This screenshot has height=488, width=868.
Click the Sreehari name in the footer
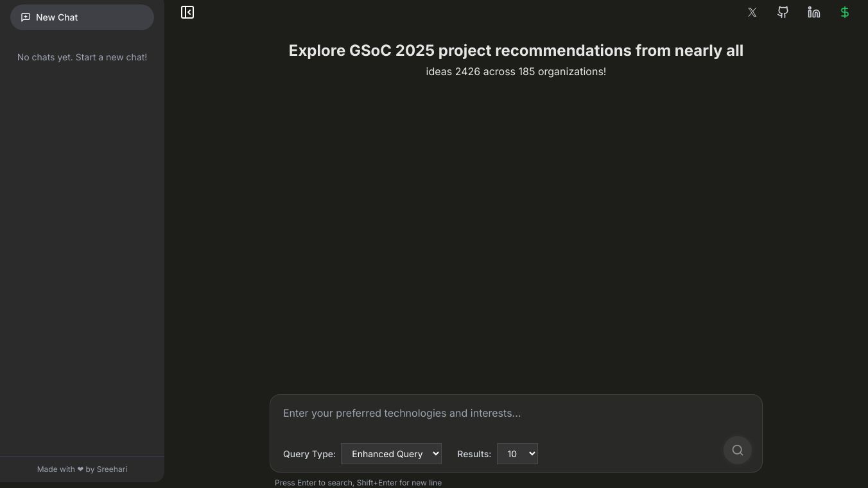(x=112, y=469)
